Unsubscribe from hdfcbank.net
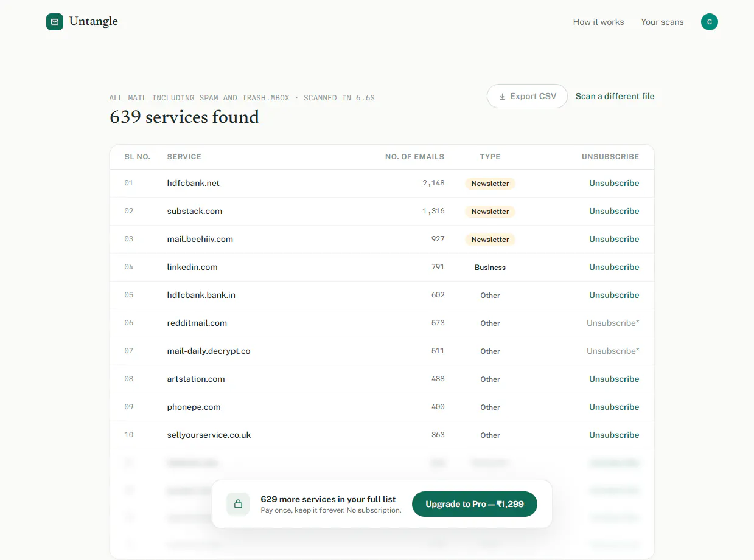The width and height of the screenshot is (754, 560). (x=614, y=183)
